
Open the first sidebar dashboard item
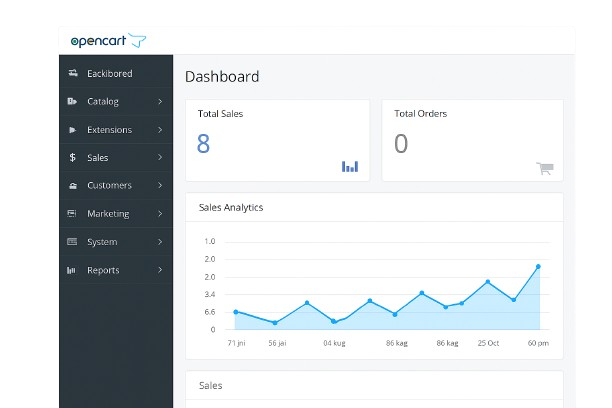coord(109,74)
